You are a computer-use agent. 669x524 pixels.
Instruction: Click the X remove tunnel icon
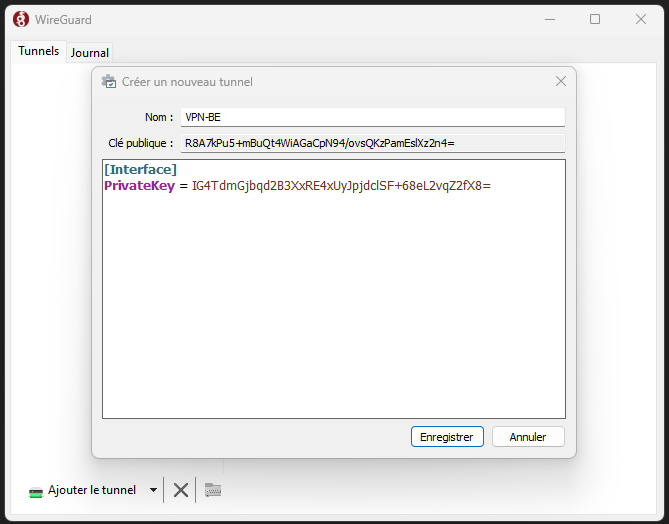pos(181,490)
